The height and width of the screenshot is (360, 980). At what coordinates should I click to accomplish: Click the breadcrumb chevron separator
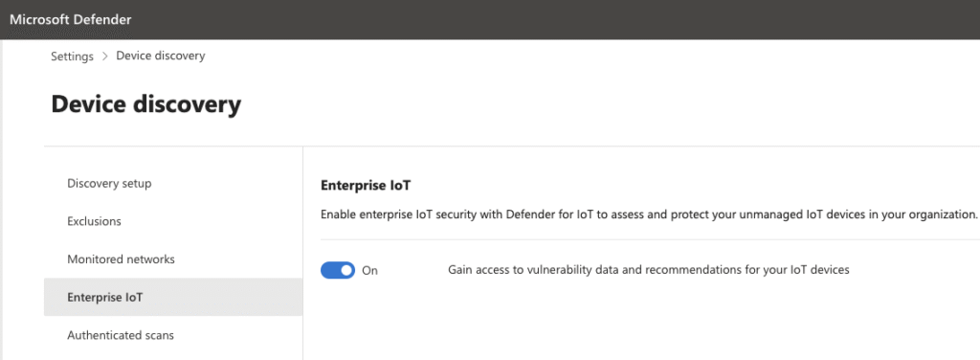(105, 56)
